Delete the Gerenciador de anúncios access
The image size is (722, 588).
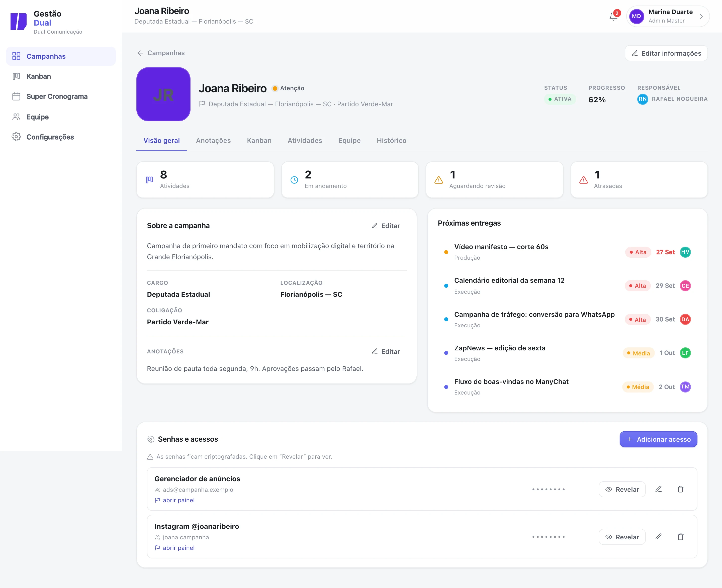point(680,489)
